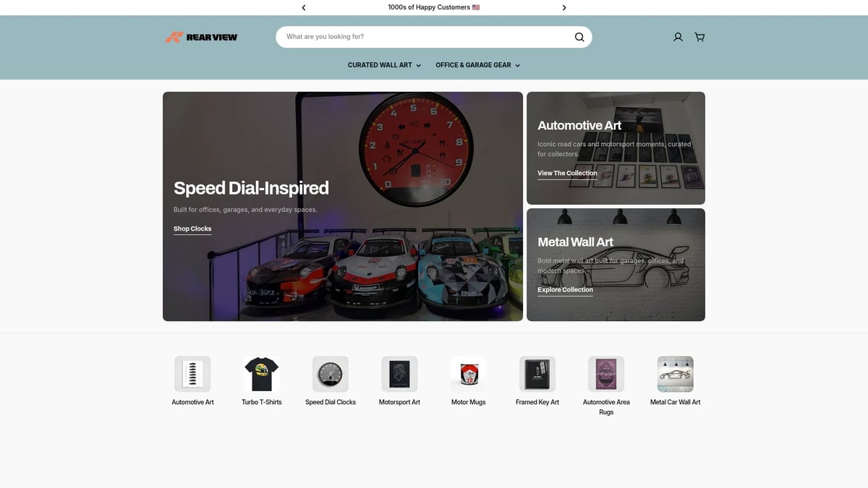Screen dimensions: 868x488
Task: Show previous announcement with left arrow
Action: tap(304, 8)
